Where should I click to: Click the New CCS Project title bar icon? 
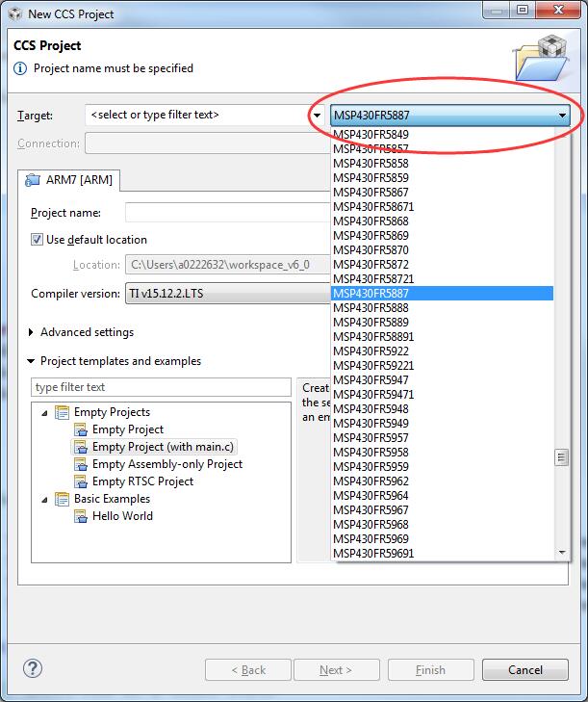(14, 13)
